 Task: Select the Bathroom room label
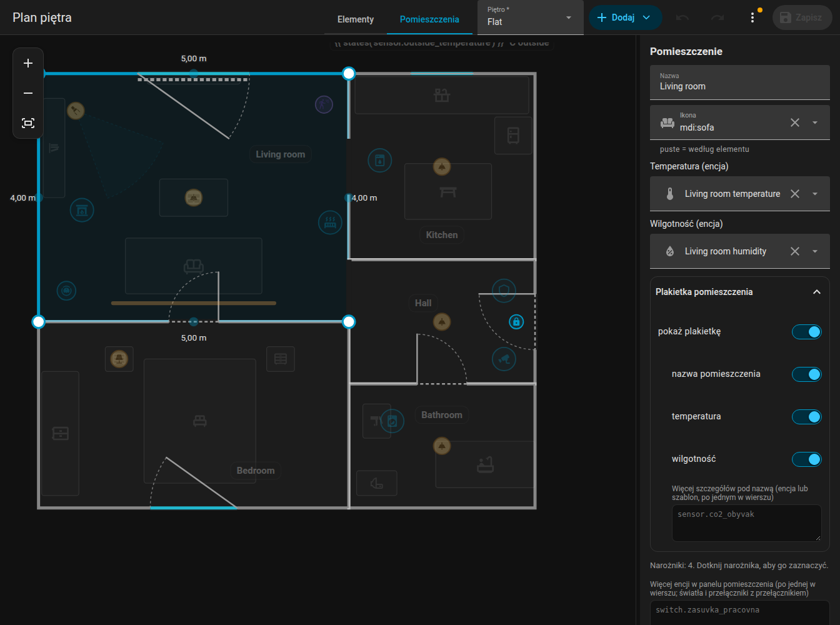442,415
